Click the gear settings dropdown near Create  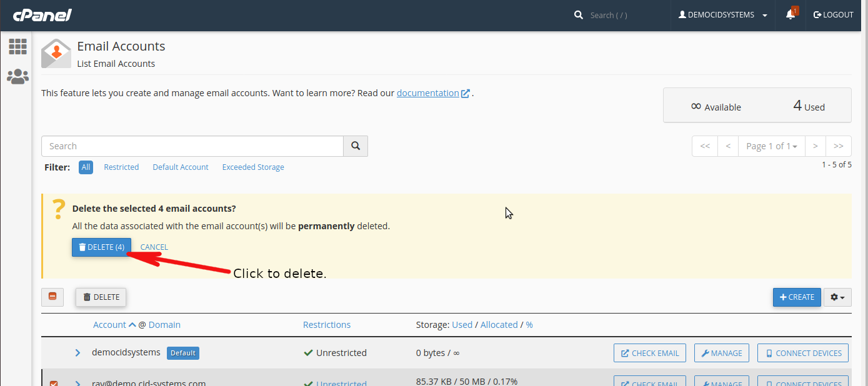[x=837, y=297]
